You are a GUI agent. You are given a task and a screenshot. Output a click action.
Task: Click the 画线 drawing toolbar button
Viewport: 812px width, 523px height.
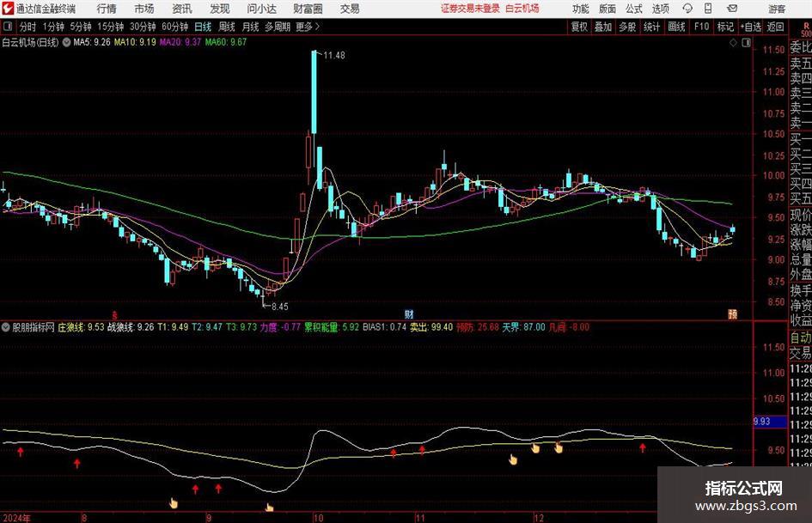point(676,27)
